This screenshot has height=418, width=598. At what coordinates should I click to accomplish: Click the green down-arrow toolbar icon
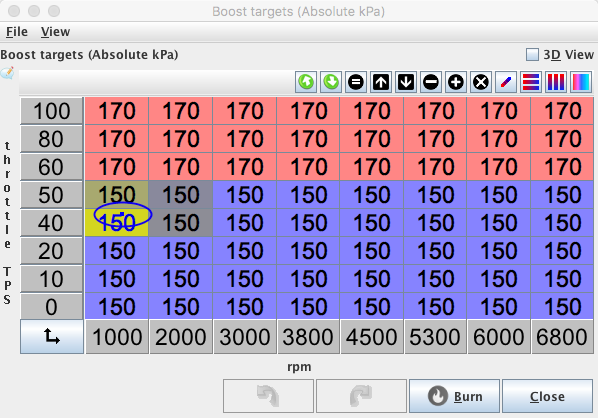pyautogui.click(x=331, y=82)
